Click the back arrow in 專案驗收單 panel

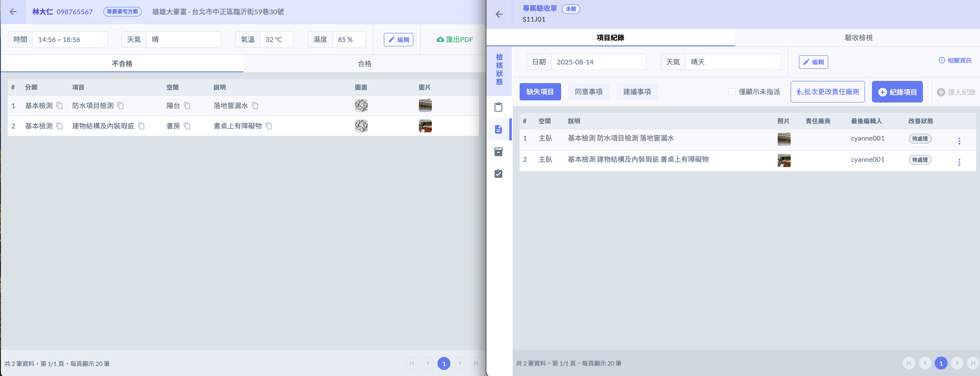pyautogui.click(x=499, y=14)
